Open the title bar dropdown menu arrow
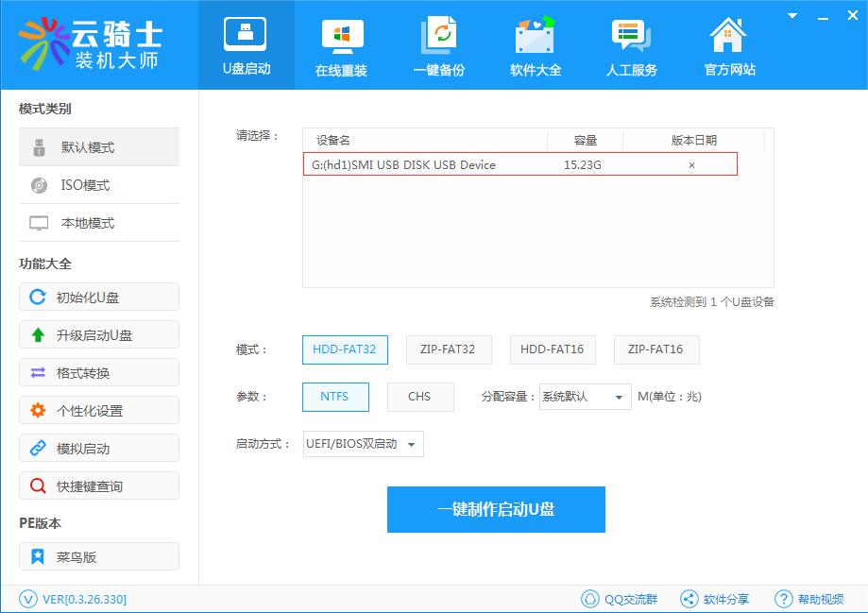Image resolution: width=868 pixels, height=613 pixels. [792, 16]
